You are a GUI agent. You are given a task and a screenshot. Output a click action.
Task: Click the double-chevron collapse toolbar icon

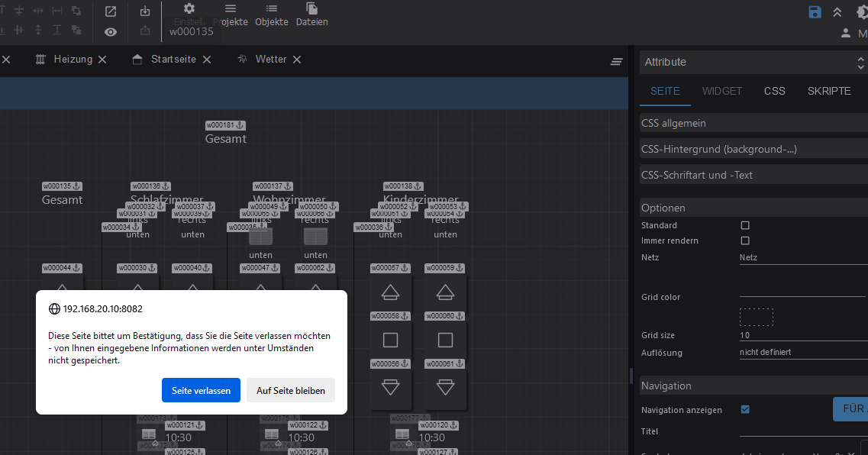pyautogui.click(x=837, y=11)
